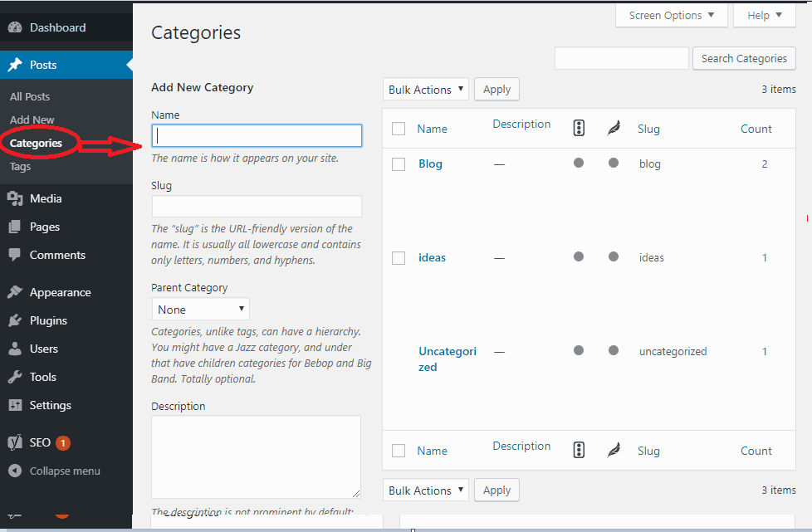The height and width of the screenshot is (532, 812).
Task: Click the Tools wrench icon
Action: pos(15,377)
